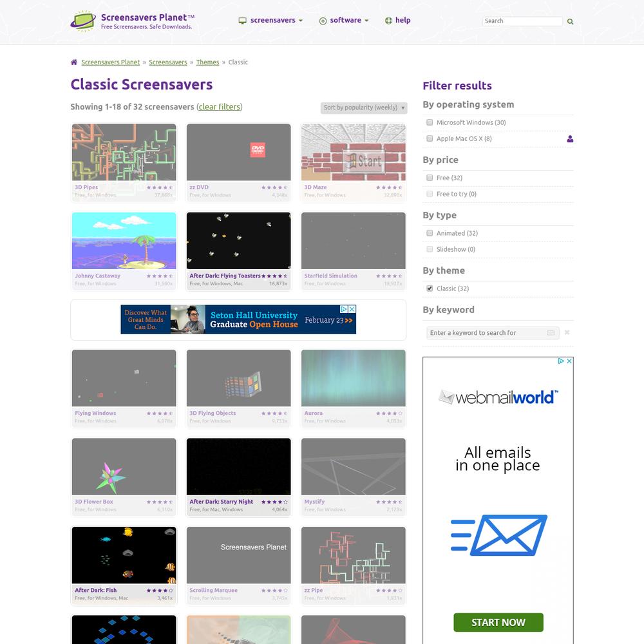This screenshot has height=644, width=644.
Task: Open the Aurora thumbnail
Action: pyautogui.click(x=353, y=378)
